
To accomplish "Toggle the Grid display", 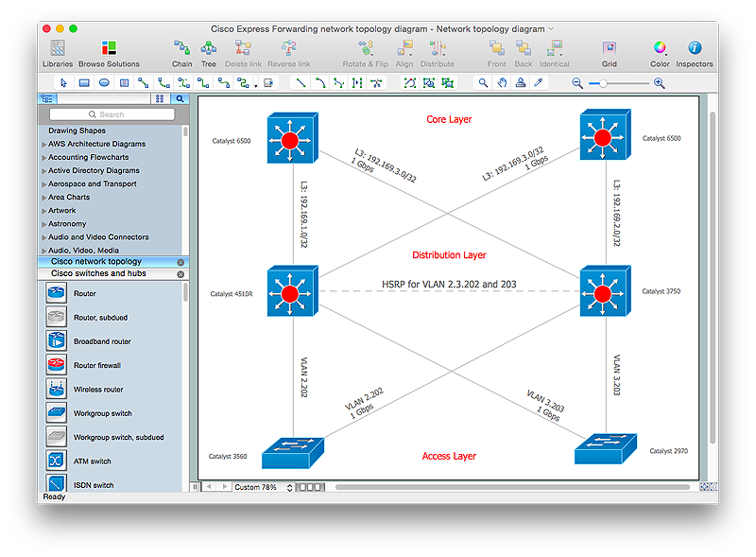I will pyautogui.click(x=609, y=54).
